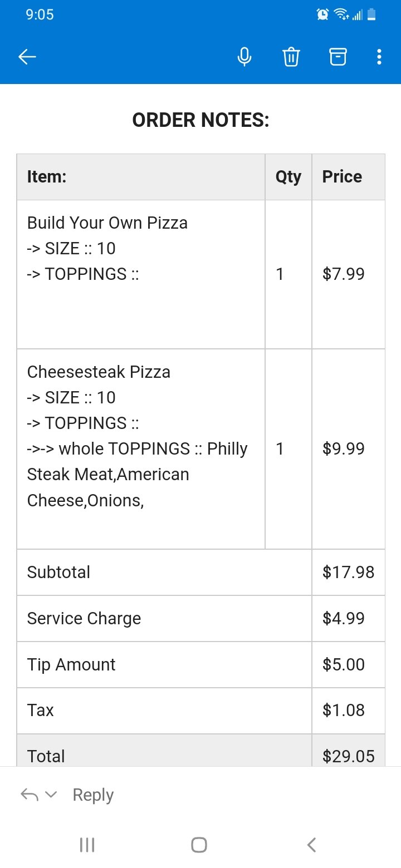Open the three-dot overflow menu
401x868 pixels.
(379, 56)
